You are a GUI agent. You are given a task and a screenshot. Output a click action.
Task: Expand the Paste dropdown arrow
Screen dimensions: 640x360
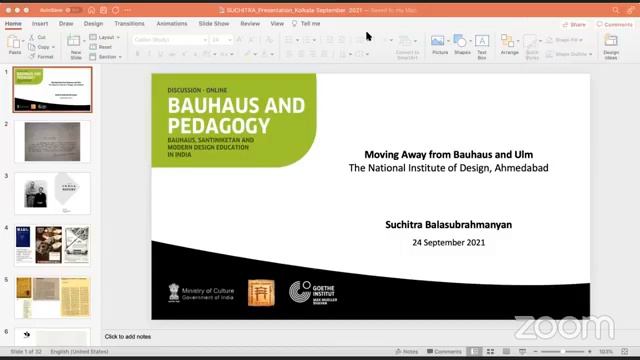[x=23, y=42]
